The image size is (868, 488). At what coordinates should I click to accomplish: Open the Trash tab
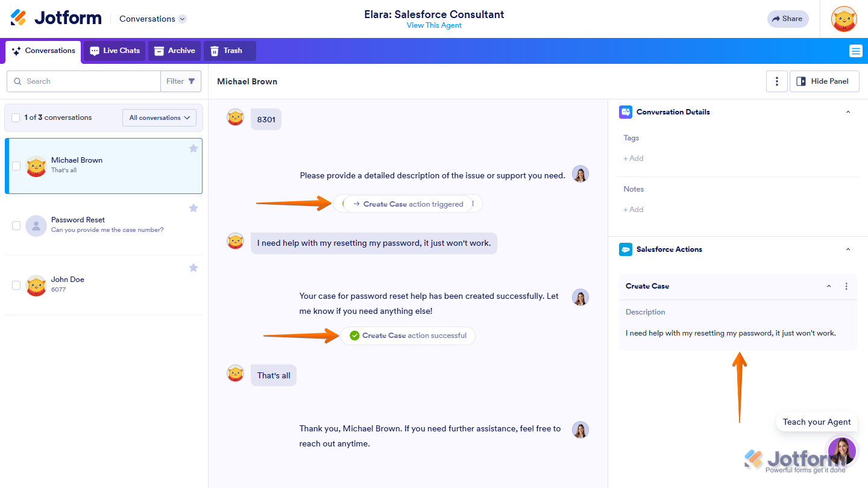click(230, 51)
